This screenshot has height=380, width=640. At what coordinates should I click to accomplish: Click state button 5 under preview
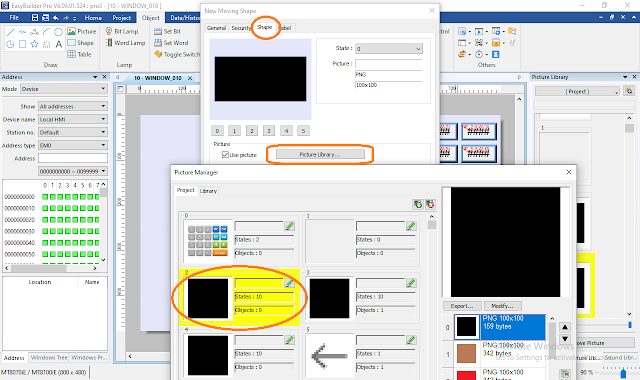coord(303,131)
